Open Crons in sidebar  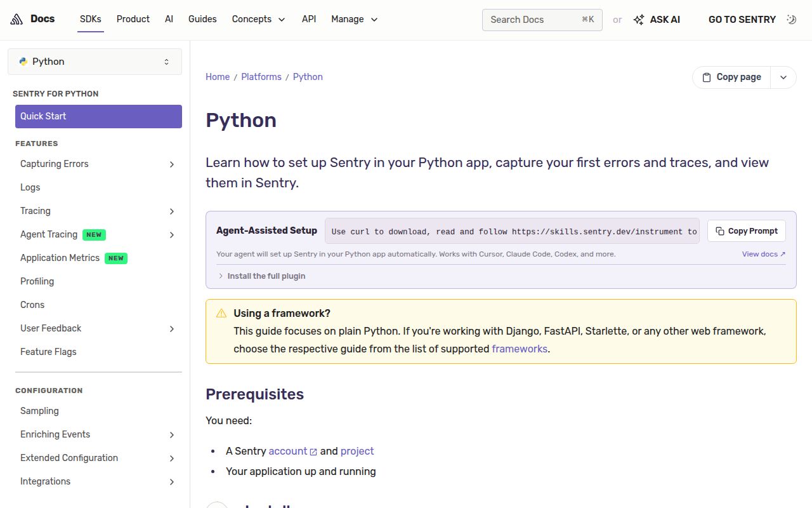tap(98, 305)
